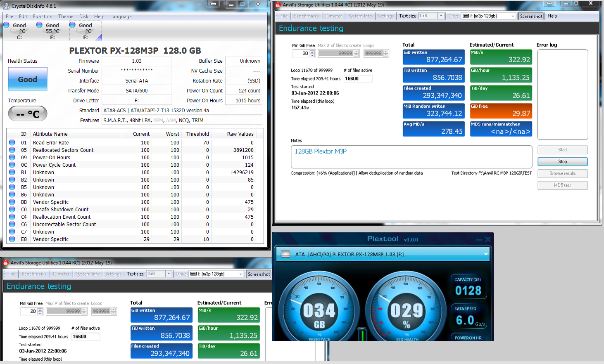Click the status orb for attribute E8
Screen dimensions: 604x364
[x=12, y=239]
